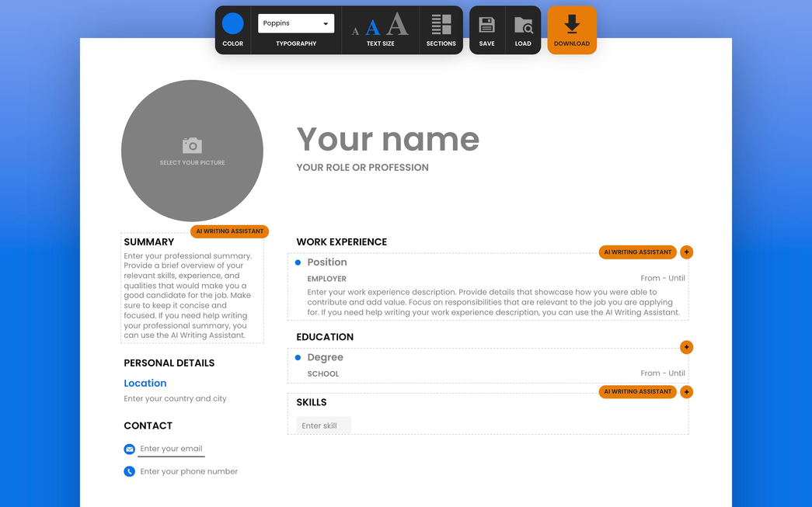Select the small text size icon
Image resolution: width=812 pixels, height=507 pixels.
pyautogui.click(x=356, y=31)
